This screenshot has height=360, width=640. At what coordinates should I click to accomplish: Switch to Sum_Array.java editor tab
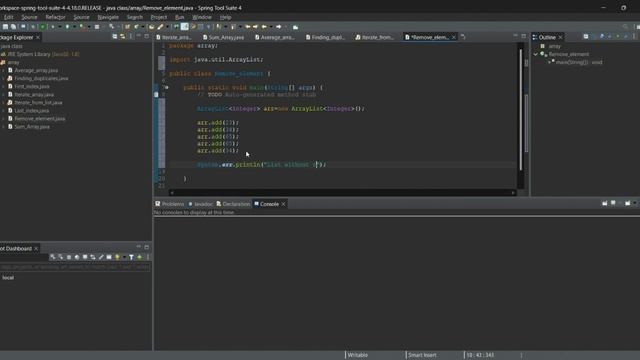tap(224, 37)
